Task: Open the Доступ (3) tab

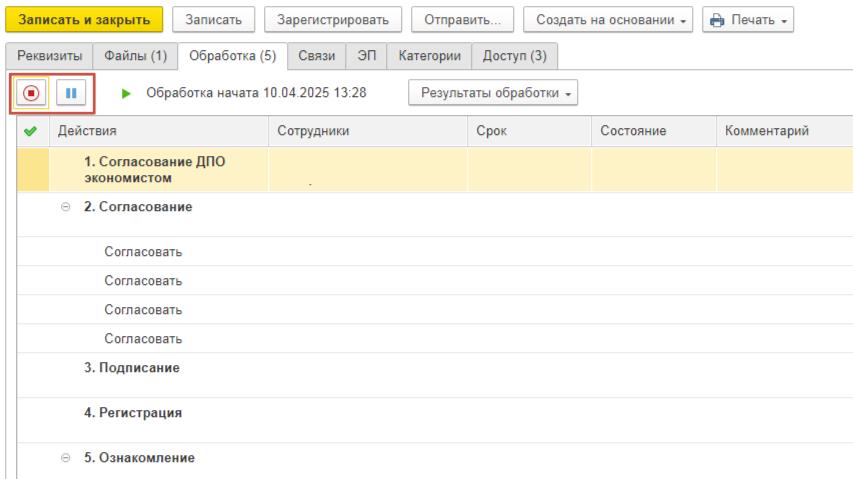Action: pos(515,56)
